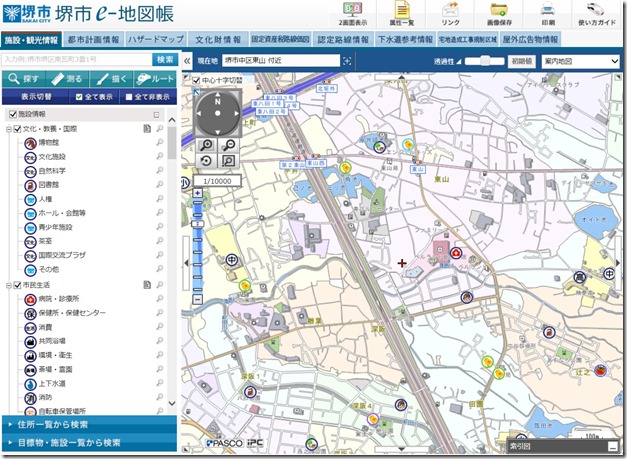The image size is (627, 459).
Task: Open the 属性一覧 attribute list
Action: (401, 14)
